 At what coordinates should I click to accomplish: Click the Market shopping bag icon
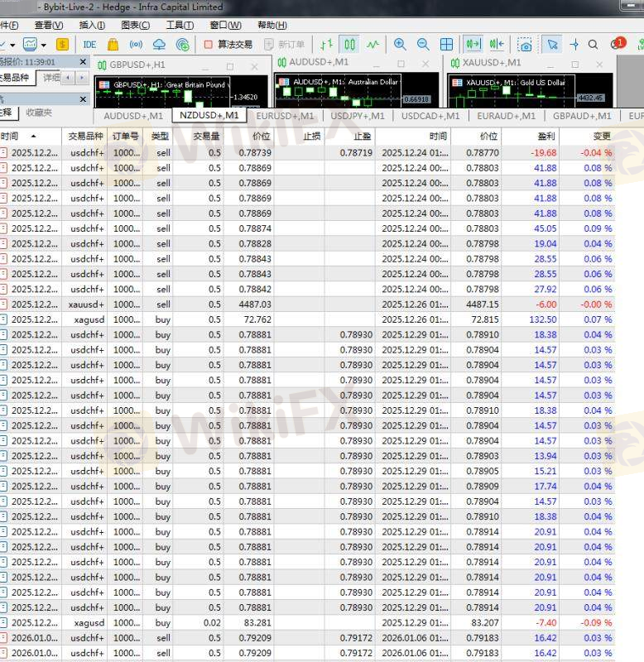tap(113, 45)
